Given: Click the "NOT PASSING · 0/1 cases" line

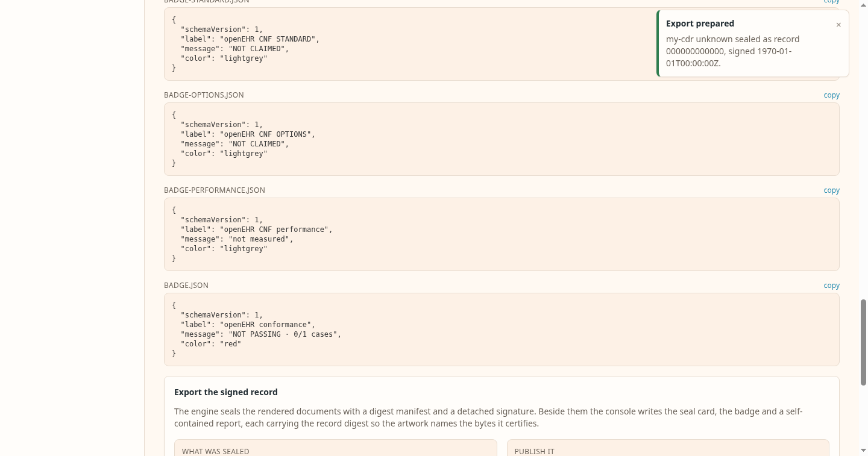Looking at the screenshot, I should (x=261, y=334).
